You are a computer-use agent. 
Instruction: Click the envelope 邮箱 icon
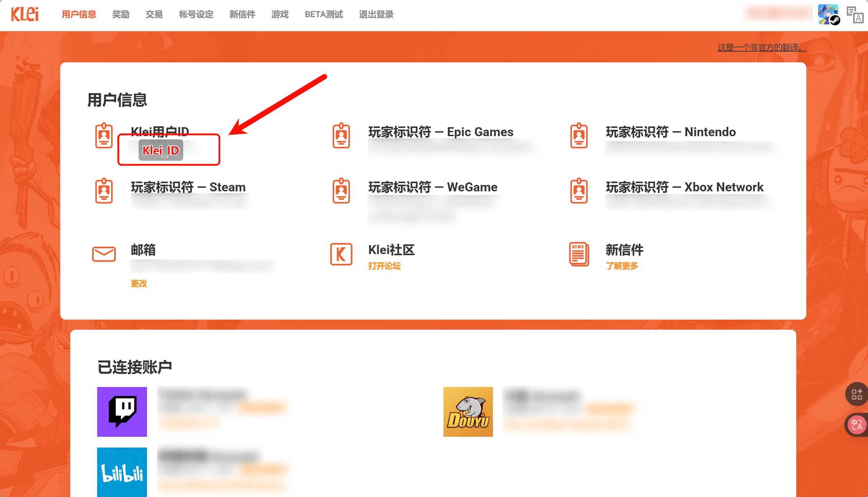(x=104, y=254)
